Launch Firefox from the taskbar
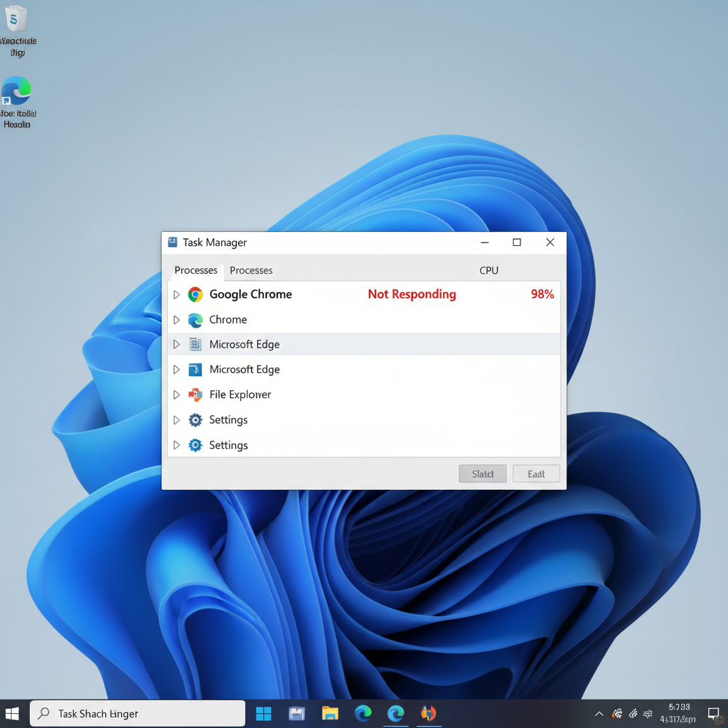 [427, 713]
